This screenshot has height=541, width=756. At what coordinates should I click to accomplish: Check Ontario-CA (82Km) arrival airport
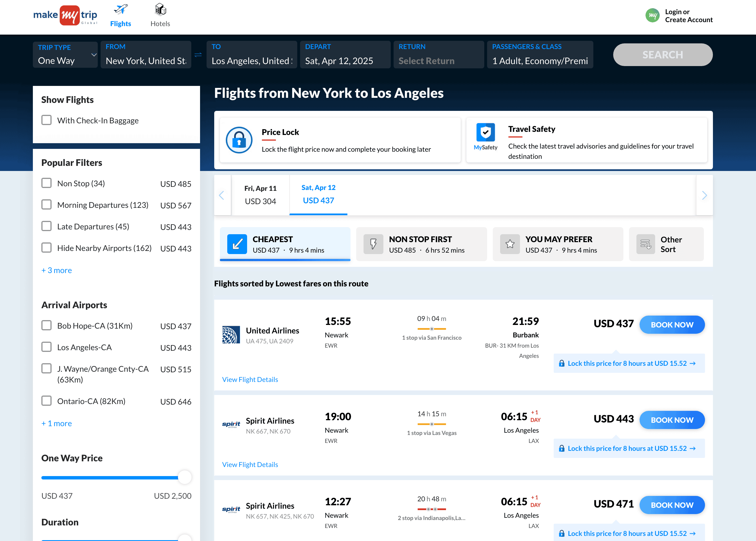point(46,401)
